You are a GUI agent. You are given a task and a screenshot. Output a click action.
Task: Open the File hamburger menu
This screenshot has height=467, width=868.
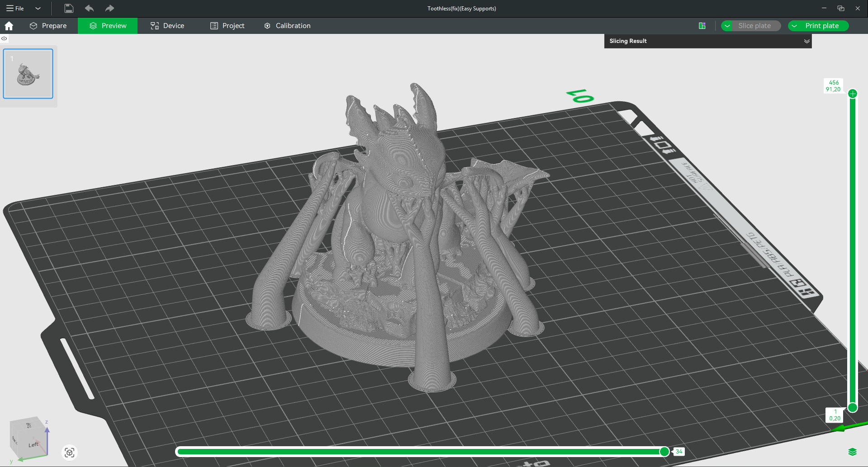[x=15, y=8]
